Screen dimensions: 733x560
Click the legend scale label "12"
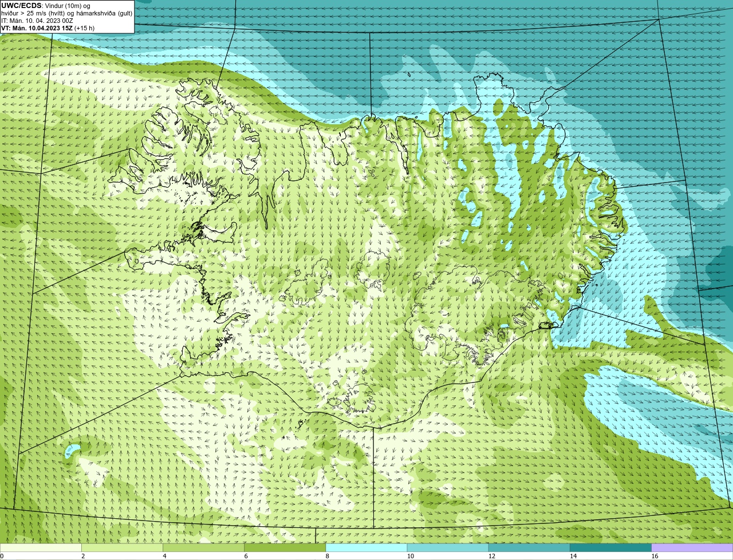pos(491,556)
